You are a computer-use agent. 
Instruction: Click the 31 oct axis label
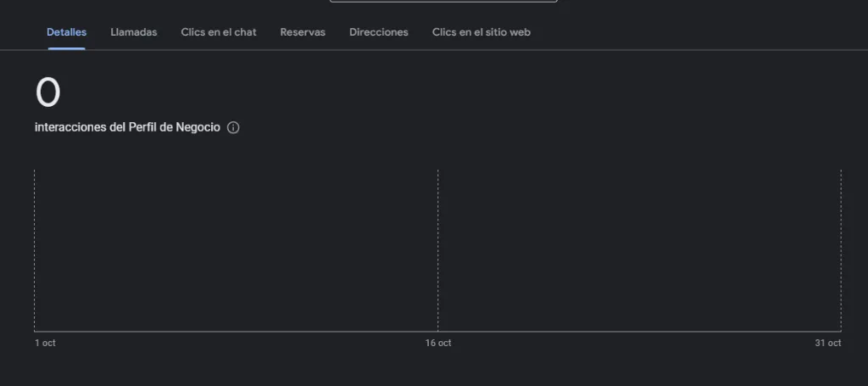point(827,343)
